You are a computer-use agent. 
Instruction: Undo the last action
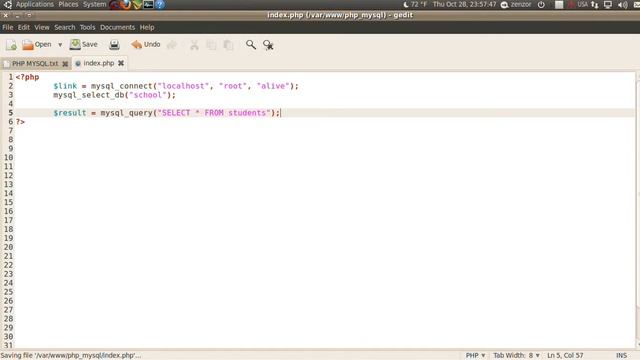[x=146, y=44]
